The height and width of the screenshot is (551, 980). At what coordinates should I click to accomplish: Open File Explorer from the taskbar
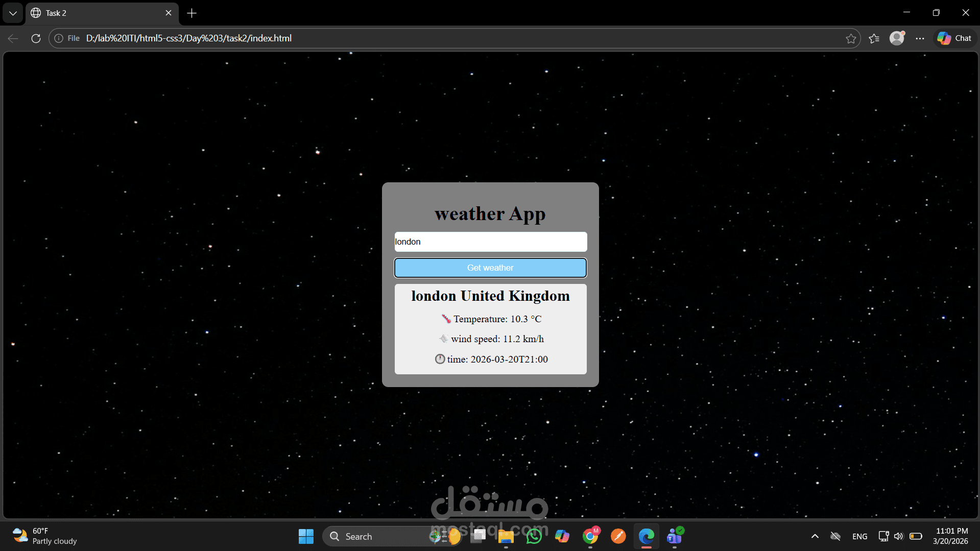pos(506,536)
